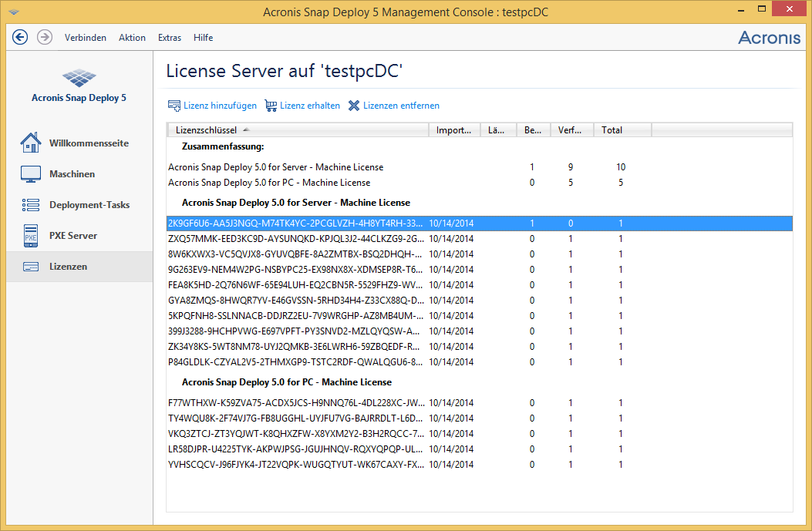
Task: Click the forward navigation arrow icon
Action: tap(45, 37)
